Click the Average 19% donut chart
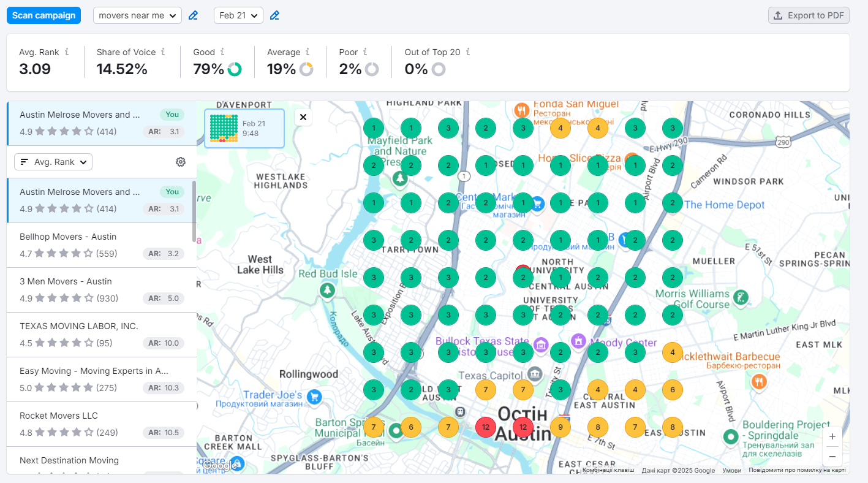 click(306, 69)
